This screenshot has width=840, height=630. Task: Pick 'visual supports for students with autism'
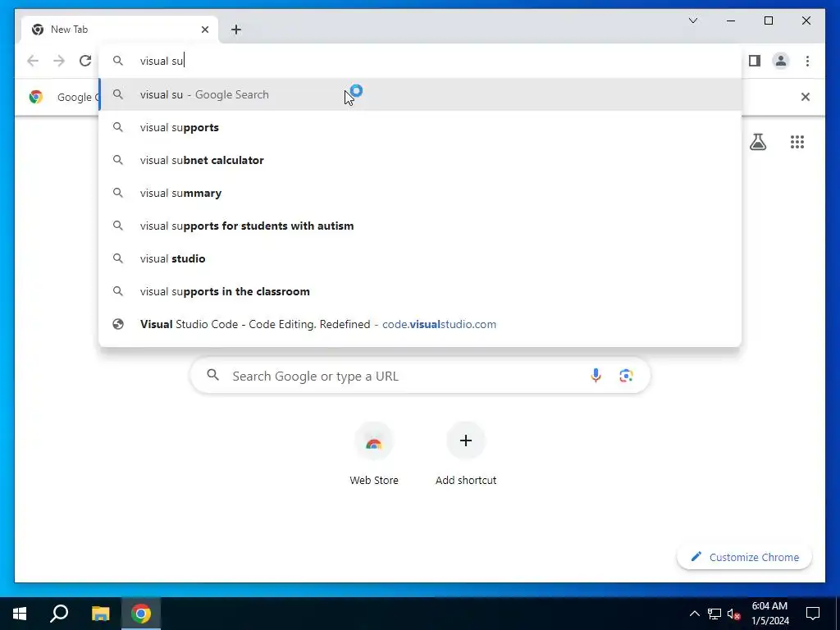(x=420, y=226)
